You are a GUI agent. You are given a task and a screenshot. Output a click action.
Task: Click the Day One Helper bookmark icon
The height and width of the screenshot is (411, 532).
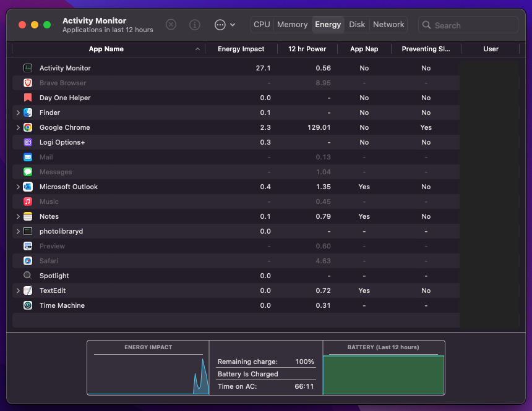28,98
